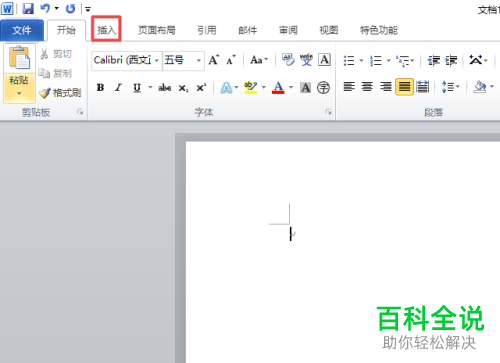
Task: Open the 剪贴板 clipboard pane launcher
Action: pos(80,112)
